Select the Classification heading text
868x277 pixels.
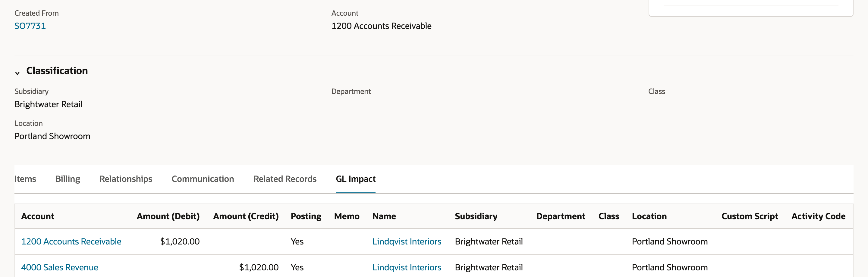pyautogui.click(x=57, y=71)
